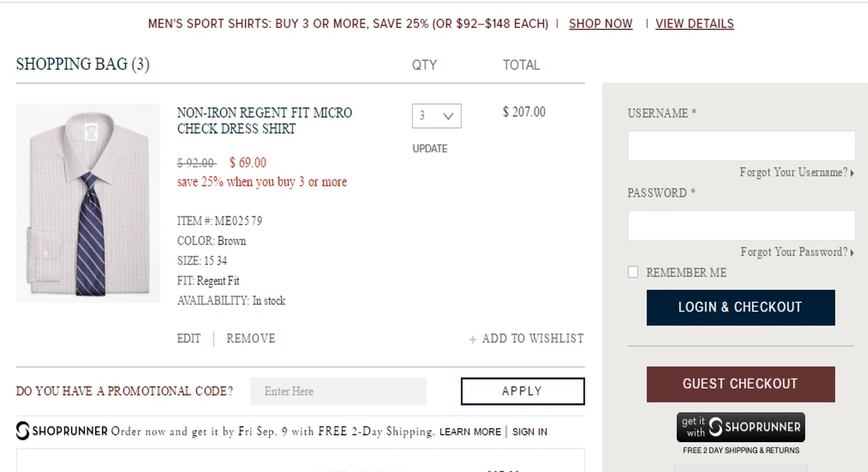The image size is (868, 472).
Task: Apply the promotional code
Action: tap(523, 391)
